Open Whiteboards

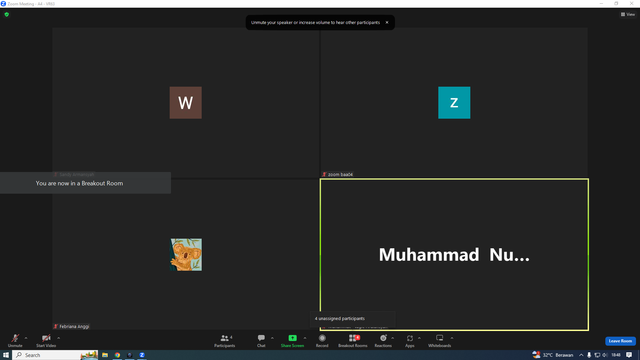[440, 340]
